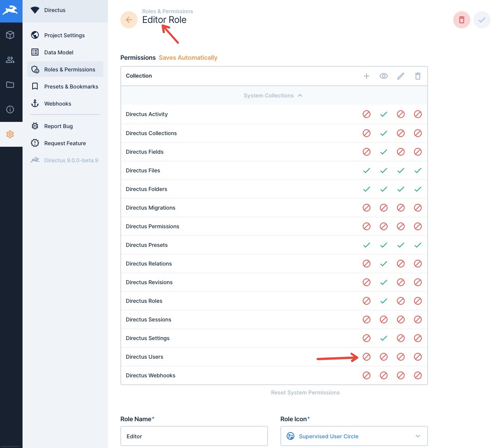This screenshot has height=448, width=494.
Task: Click the Read (eye) permission column header
Action: point(384,76)
